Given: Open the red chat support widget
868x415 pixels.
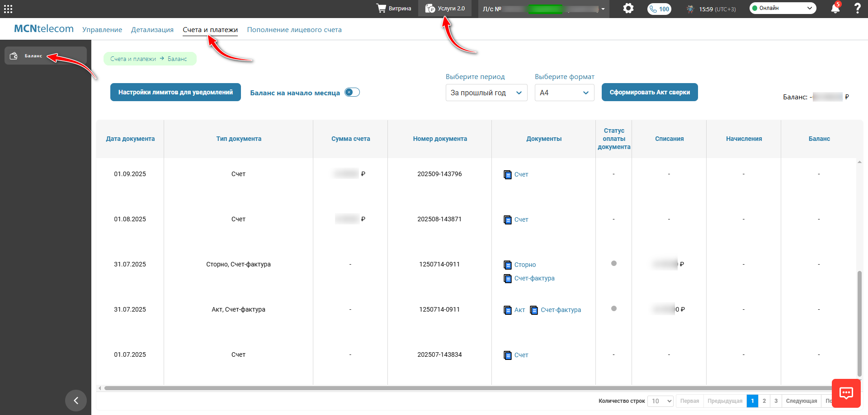Looking at the screenshot, I should 846,393.
